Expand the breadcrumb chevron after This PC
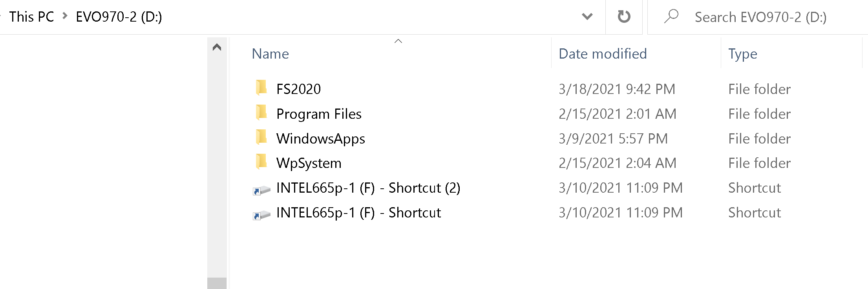 pos(65,16)
